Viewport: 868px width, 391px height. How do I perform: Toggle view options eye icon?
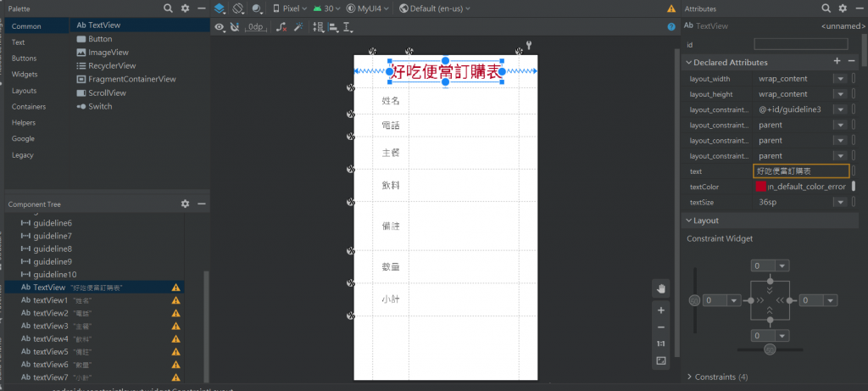pyautogui.click(x=220, y=26)
